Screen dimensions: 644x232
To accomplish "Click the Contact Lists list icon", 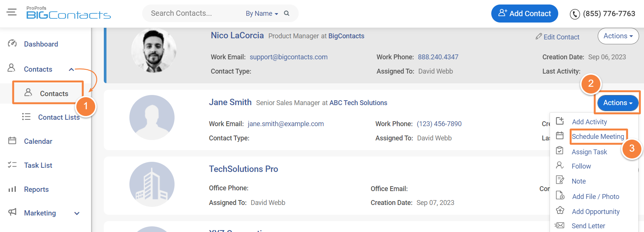I will 26,117.
